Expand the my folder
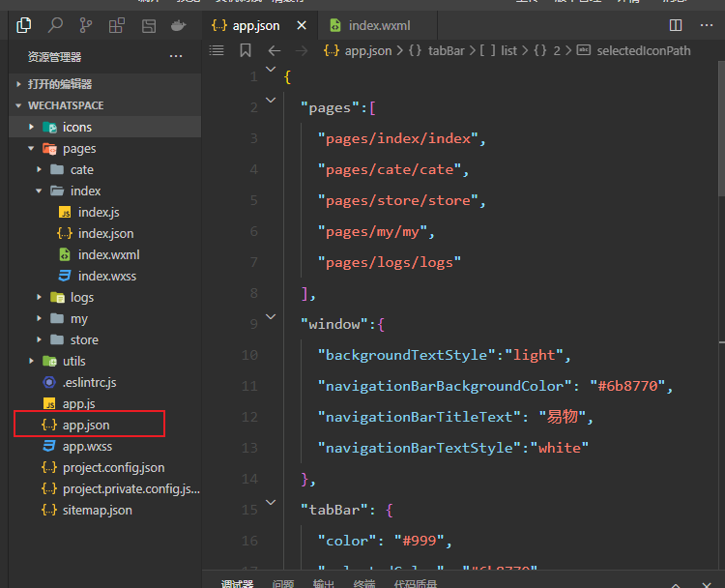725x588 pixels. point(105,318)
